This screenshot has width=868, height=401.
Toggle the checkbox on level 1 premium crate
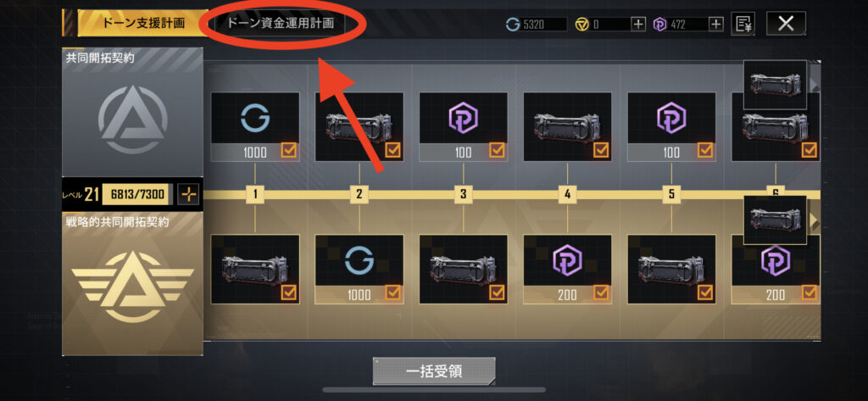point(289,292)
